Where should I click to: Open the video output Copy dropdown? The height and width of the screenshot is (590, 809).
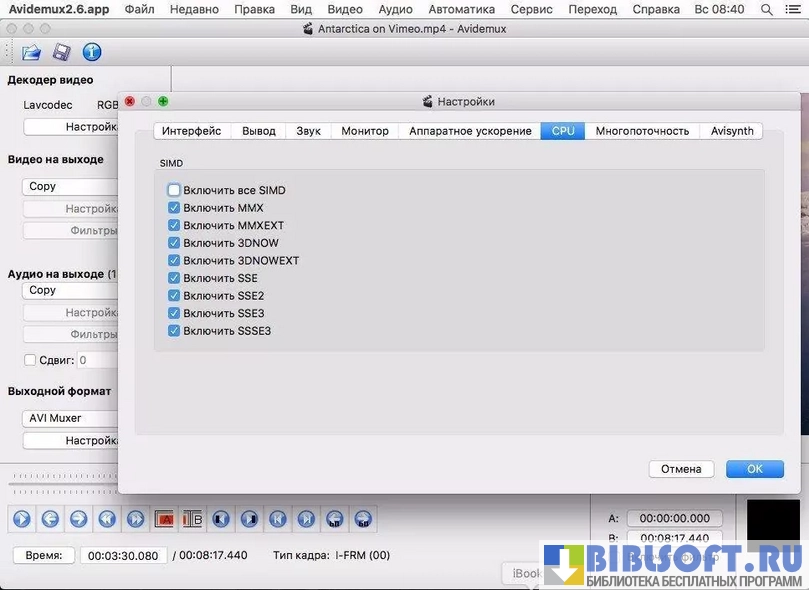[x=70, y=186]
